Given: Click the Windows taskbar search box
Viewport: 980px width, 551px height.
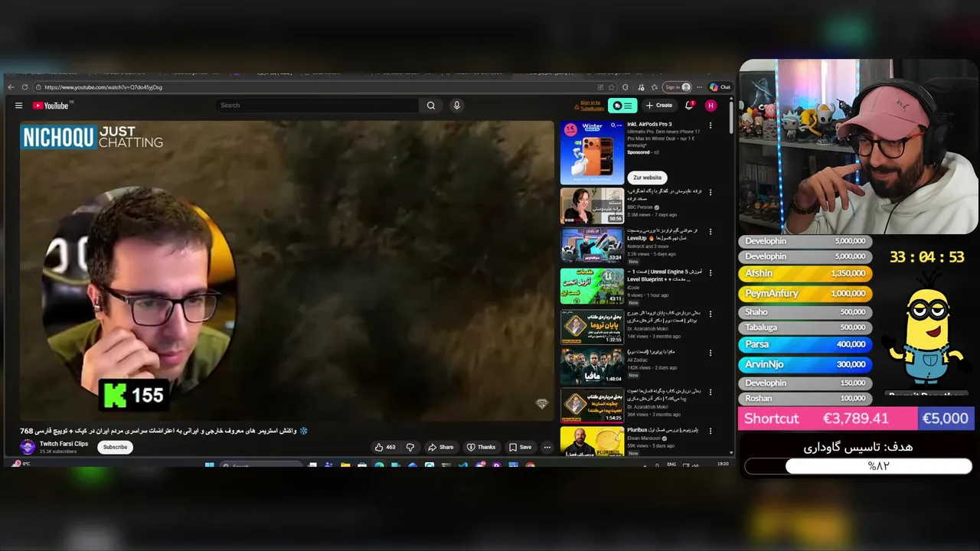Looking at the screenshot, I should [260, 465].
